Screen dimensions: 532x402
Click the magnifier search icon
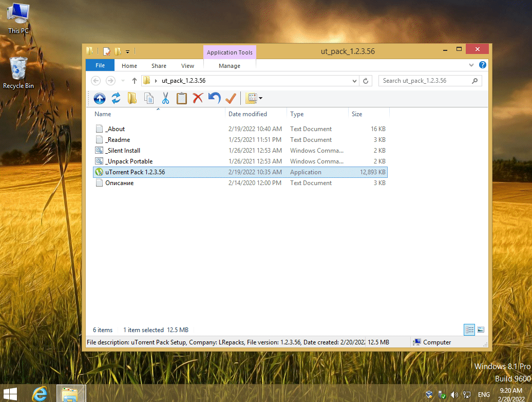[x=474, y=81]
